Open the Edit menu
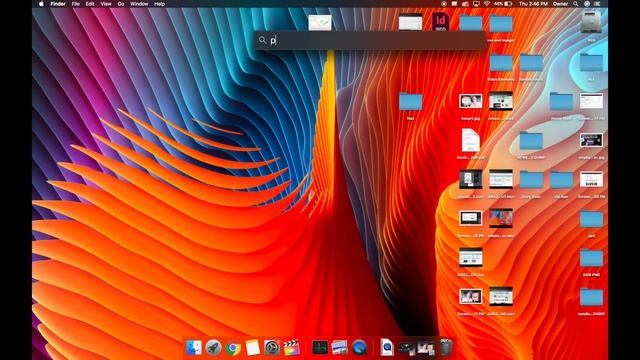This screenshot has height=360, width=640. point(90,4)
